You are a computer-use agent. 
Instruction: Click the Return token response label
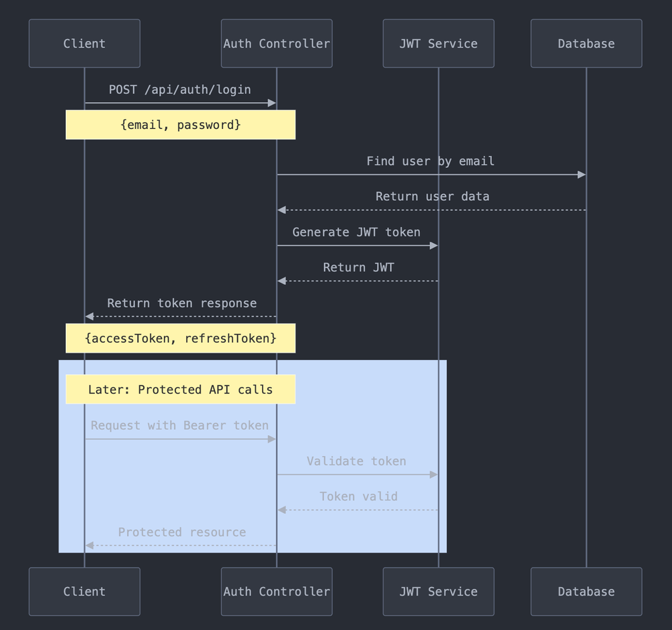pyautogui.click(x=181, y=303)
